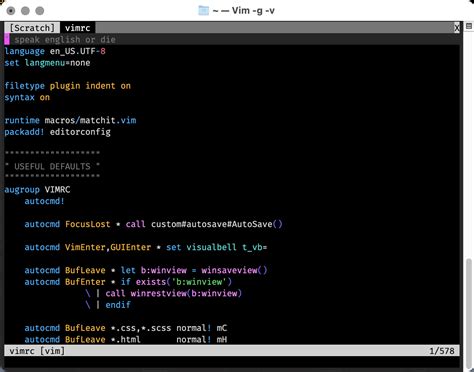Click 'macros/matchit.vim' path

[90, 120]
